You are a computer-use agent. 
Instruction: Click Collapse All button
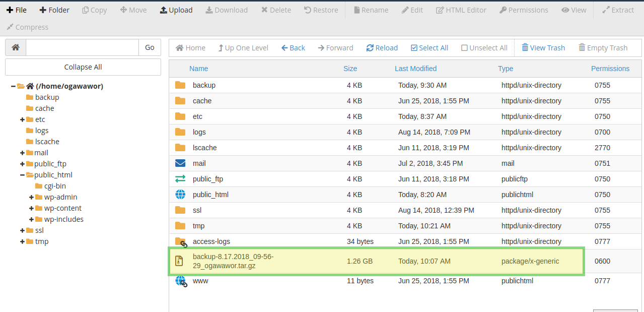pyautogui.click(x=83, y=67)
